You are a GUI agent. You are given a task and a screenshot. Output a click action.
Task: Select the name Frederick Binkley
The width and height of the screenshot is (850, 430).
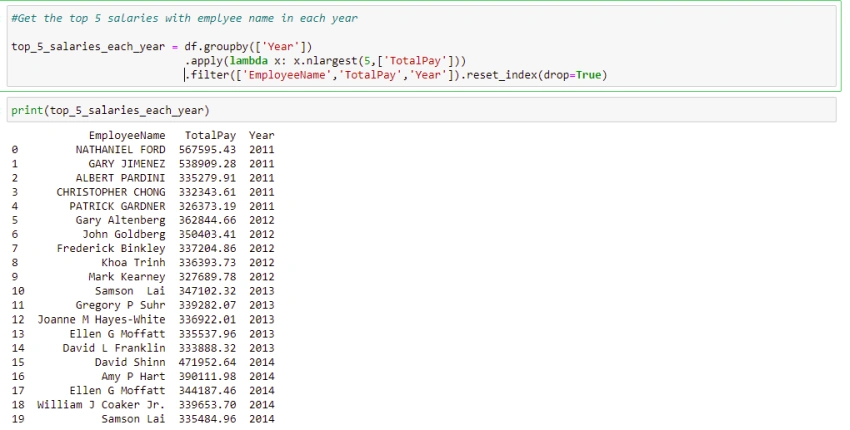click(111, 248)
